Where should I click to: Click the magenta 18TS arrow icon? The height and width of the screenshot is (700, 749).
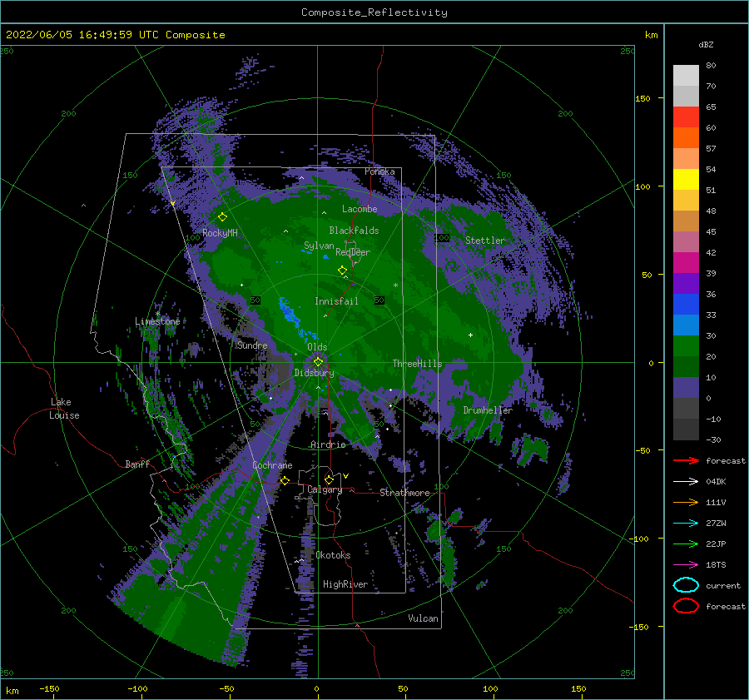pos(686,565)
